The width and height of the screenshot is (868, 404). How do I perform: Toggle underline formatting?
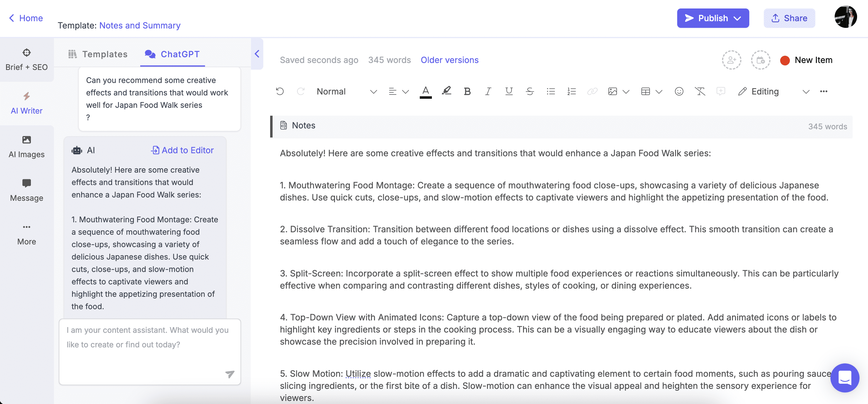[509, 91]
